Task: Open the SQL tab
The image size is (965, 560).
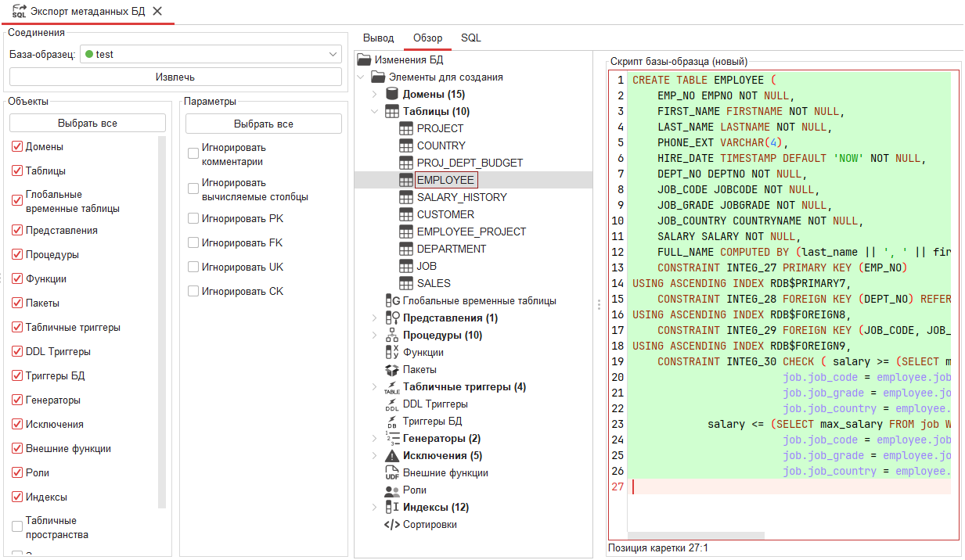Action: [x=471, y=38]
